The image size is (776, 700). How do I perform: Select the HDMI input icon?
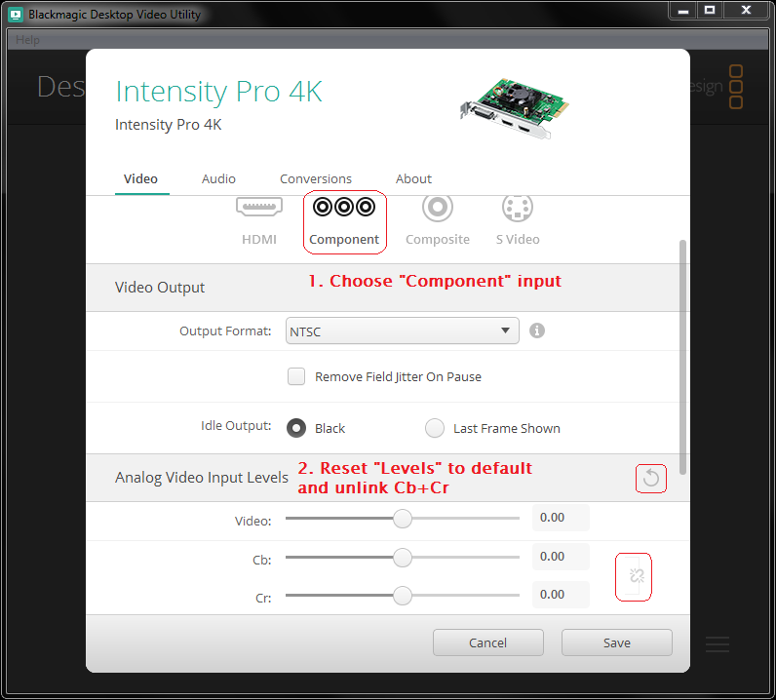[x=259, y=207]
